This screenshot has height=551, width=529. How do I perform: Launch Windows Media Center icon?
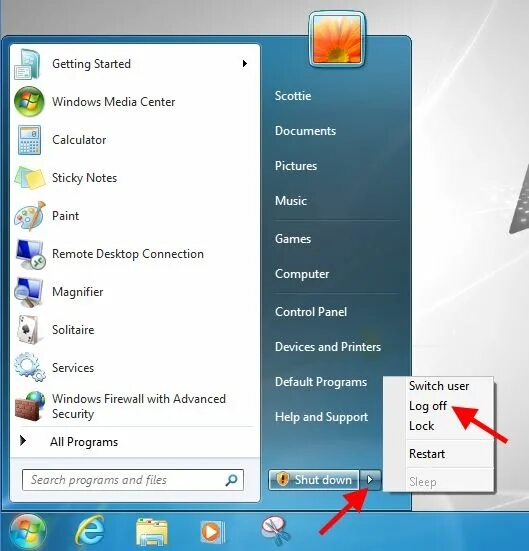pos(29,102)
